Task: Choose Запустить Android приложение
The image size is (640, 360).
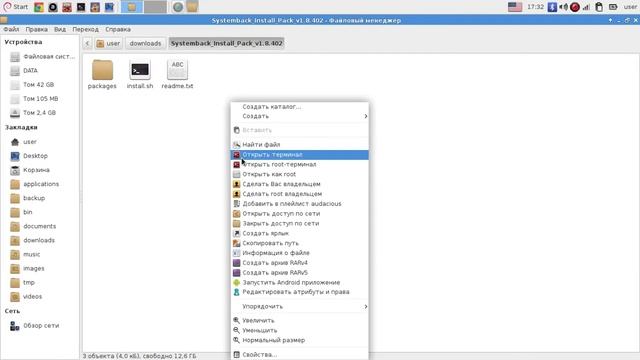Action: 300,282
